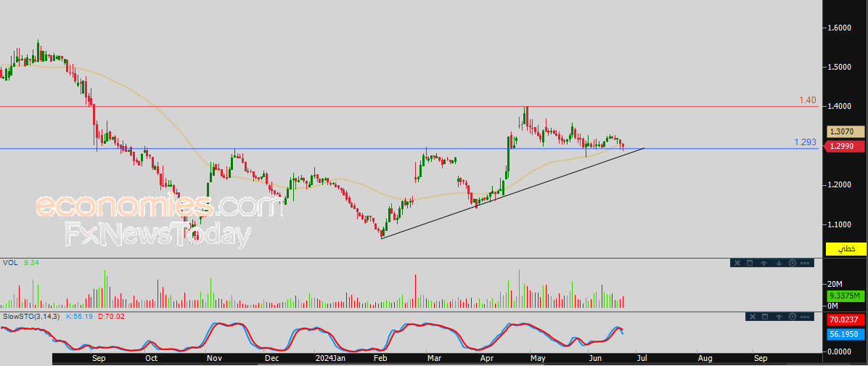Image resolution: width=868 pixels, height=366 pixels.
Task: Move the VOL panel up
Action: 764,263
